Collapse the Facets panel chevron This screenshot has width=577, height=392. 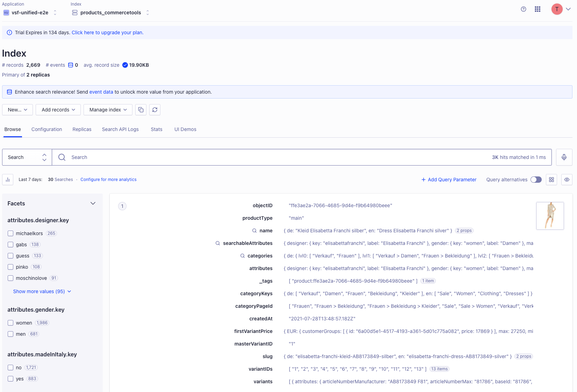tap(93, 203)
